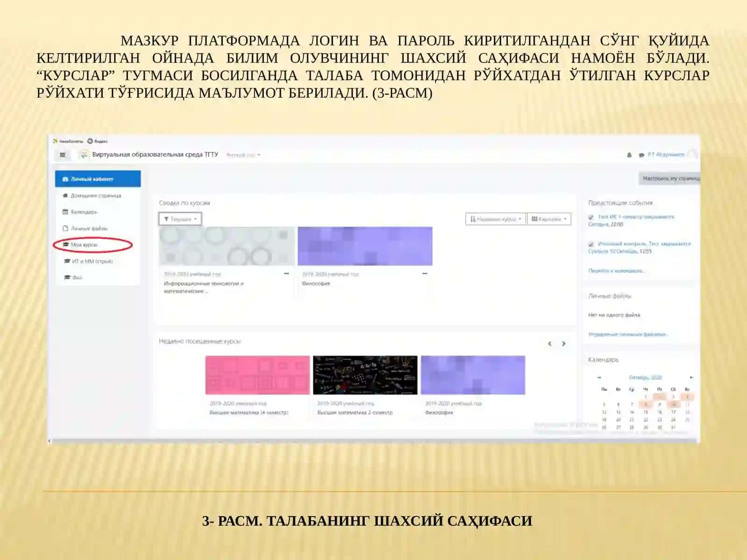Click Настроить эту страницу button
Image resolution: width=747 pixels, height=560 pixels.
click(669, 178)
